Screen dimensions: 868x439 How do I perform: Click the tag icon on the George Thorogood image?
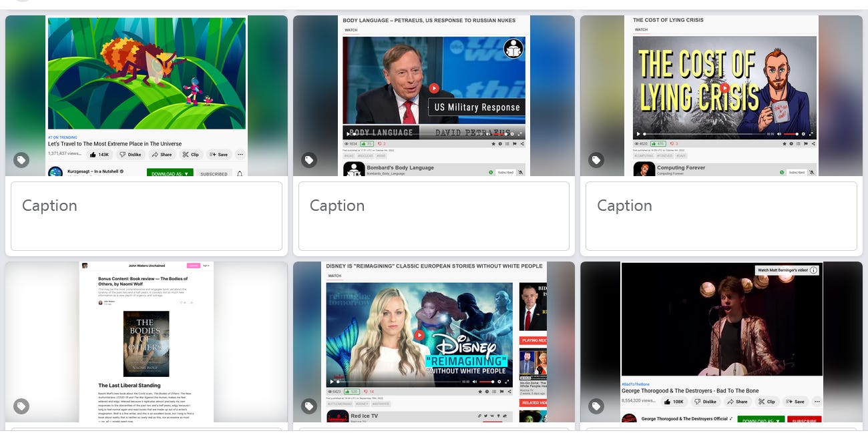(596, 406)
